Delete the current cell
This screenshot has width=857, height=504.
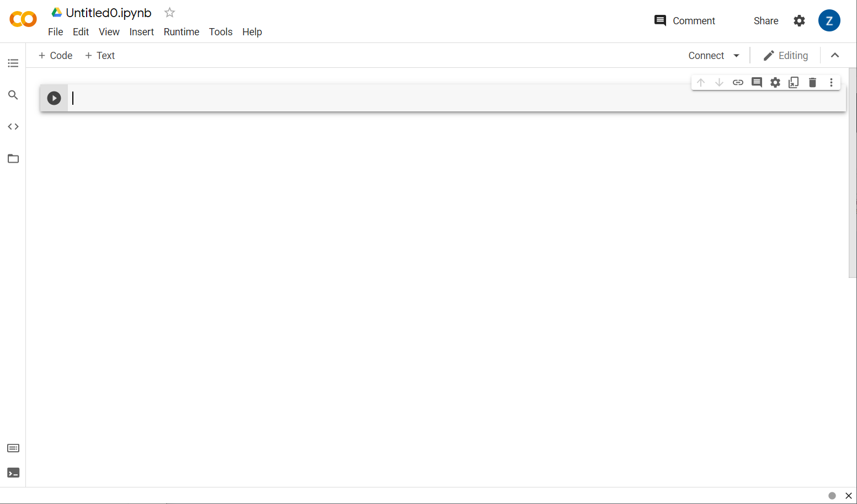tap(812, 83)
